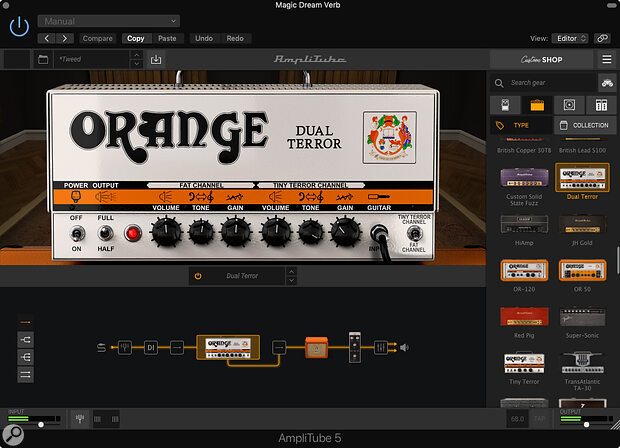Step amp model down arrow
The height and width of the screenshot is (448, 620).
point(291,280)
